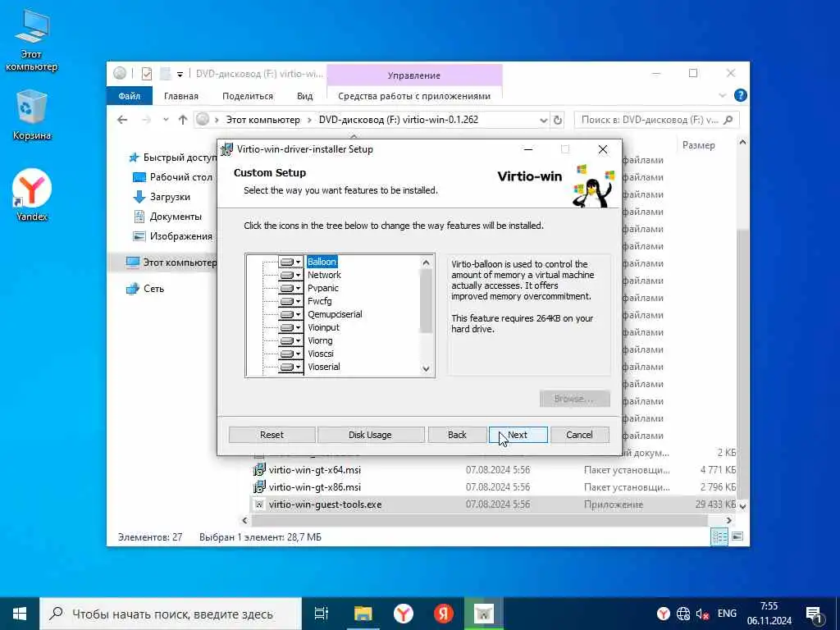Screen dimensions: 840x630
Task: Click the Disk Usage button
Action: tap(370, 435)
